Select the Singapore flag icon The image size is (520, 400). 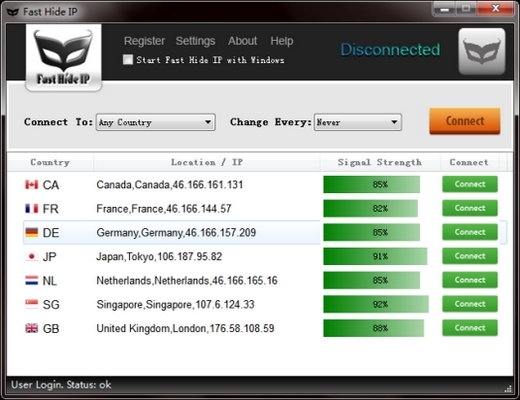click(x=32, y=304)
